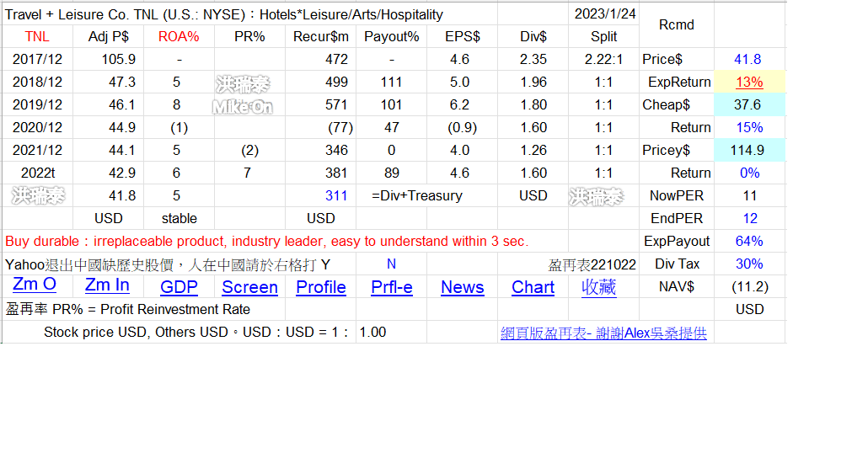Select the Recur$m column header

(320, 36)
